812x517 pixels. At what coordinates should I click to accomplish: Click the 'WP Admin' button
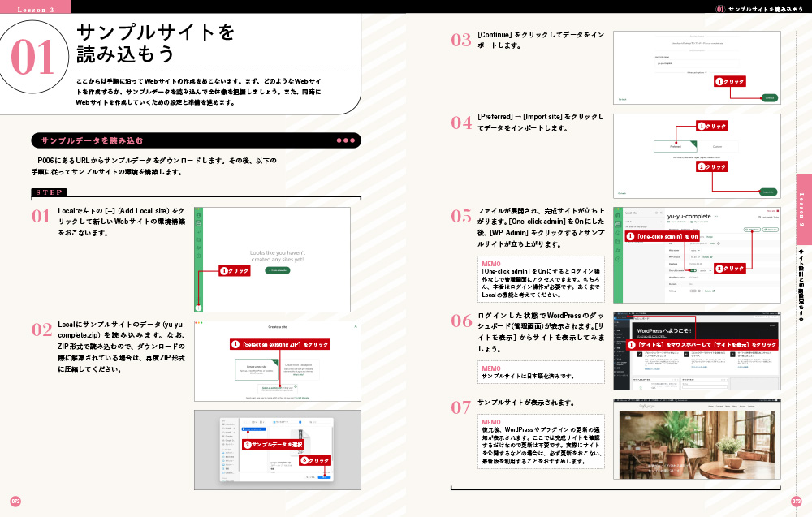coord(752,230)
